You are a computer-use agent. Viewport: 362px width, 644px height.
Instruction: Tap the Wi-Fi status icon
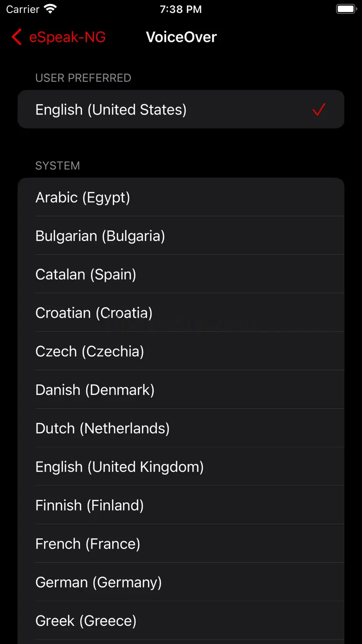50,9
